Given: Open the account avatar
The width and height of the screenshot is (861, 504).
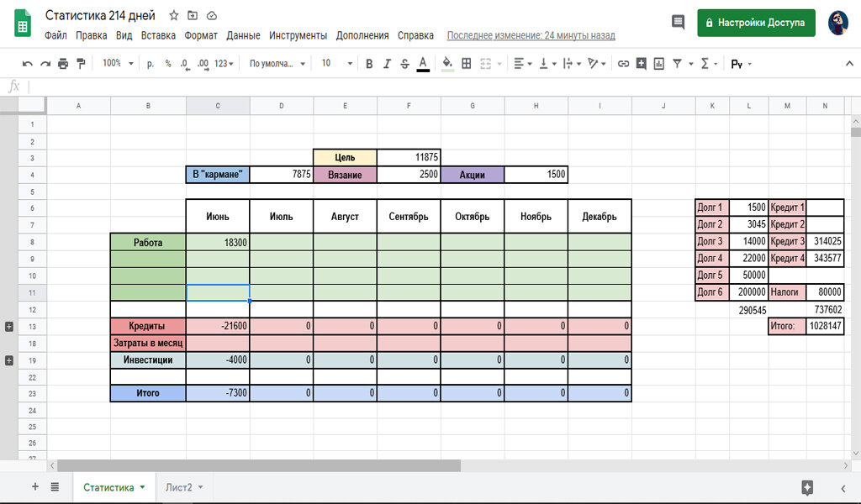Looking at the screenshot, I should point(838,23).
